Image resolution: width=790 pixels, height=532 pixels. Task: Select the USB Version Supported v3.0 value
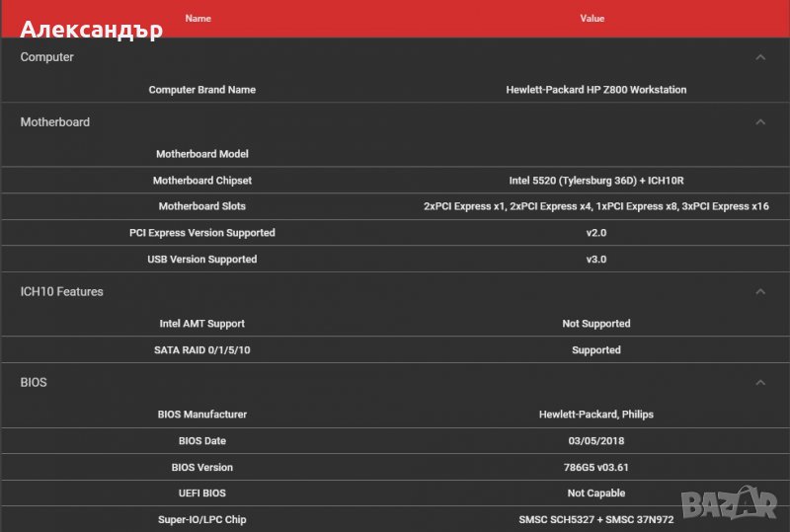tap(595, 260)
